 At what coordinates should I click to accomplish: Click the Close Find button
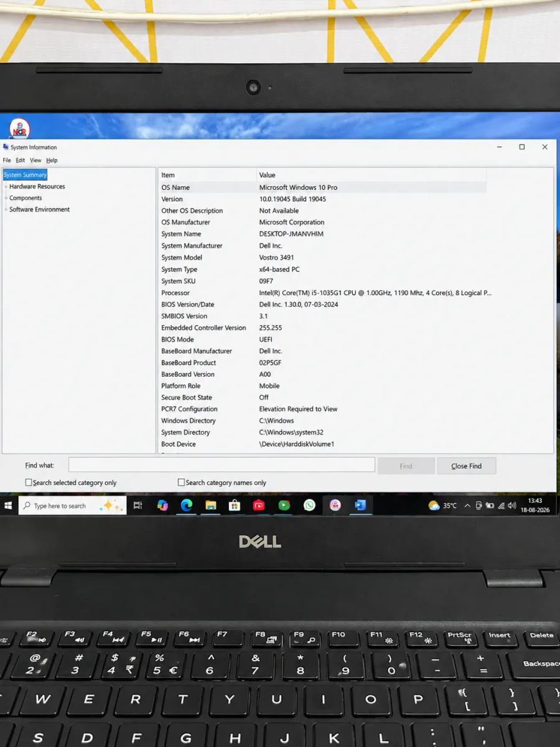click(x=467, y=466)
